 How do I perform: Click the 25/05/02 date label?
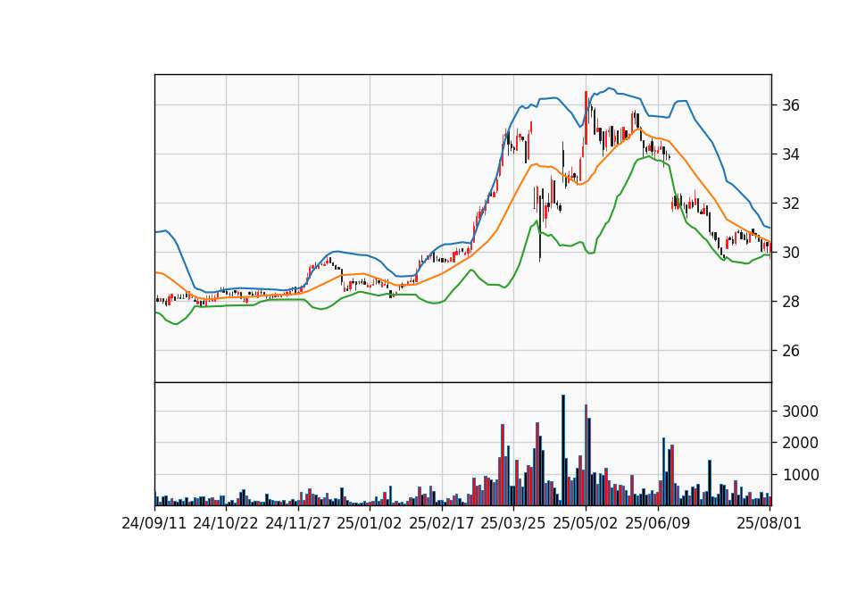[x=586, y=524]
